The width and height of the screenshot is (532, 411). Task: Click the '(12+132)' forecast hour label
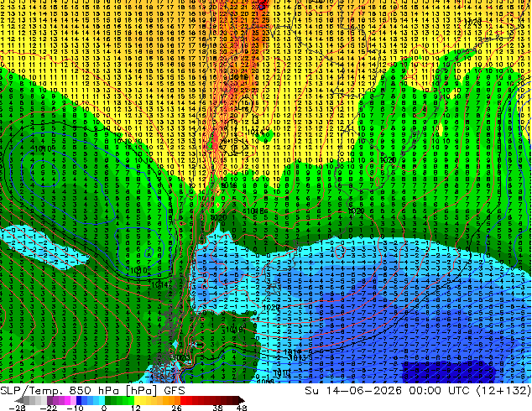pyautogui.click(x=503, y=391)
